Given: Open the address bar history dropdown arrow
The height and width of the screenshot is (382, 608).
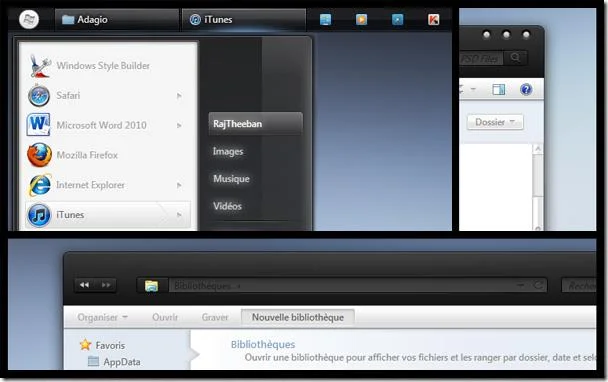Looking at the screenshot, I should tap(520, 285).
